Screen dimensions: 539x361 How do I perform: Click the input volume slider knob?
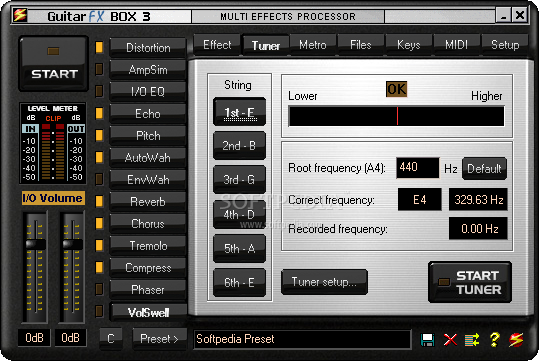[x=36, y=244]
